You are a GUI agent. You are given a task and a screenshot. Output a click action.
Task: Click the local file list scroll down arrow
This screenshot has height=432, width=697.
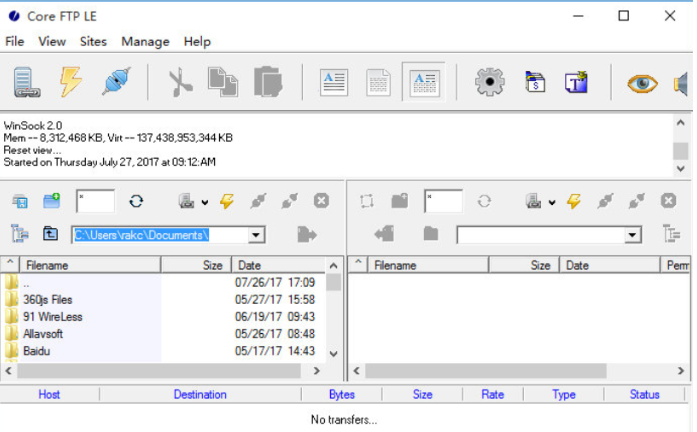pos(333,354)
